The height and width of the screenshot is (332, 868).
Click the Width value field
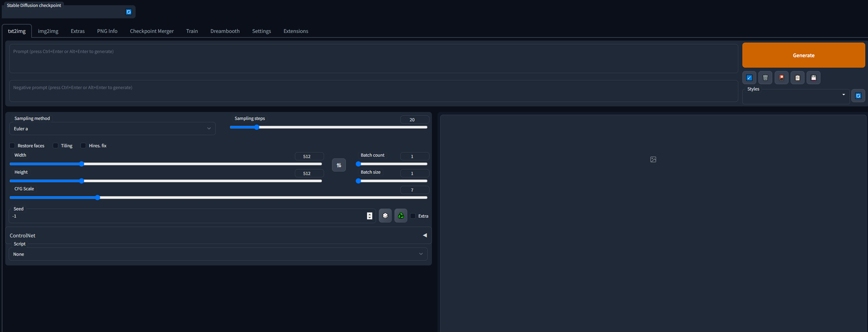pyautogui.click(x=309, y=156)
